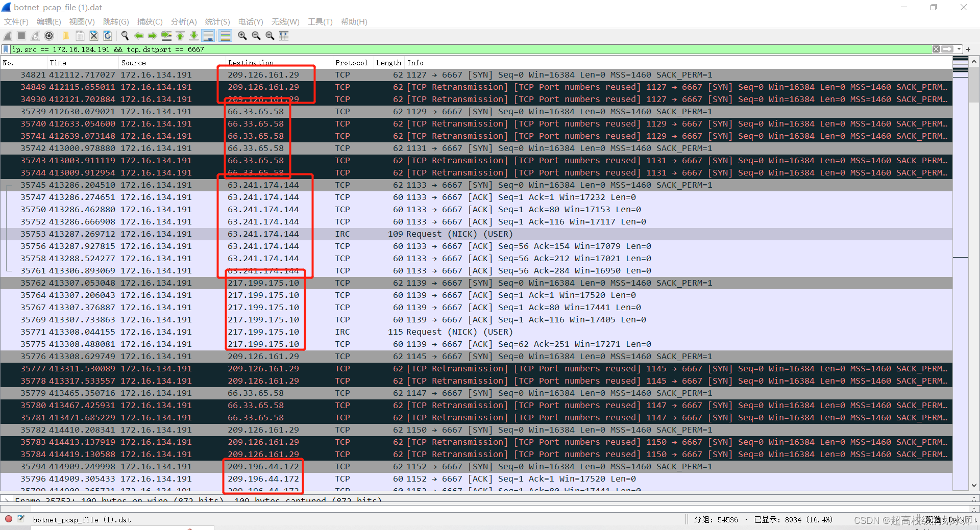Save this capture file

click(x=80, y=36)
